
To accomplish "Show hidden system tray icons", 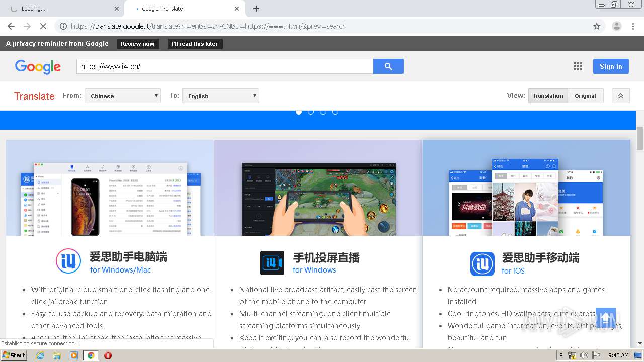I will pos(561,355).
